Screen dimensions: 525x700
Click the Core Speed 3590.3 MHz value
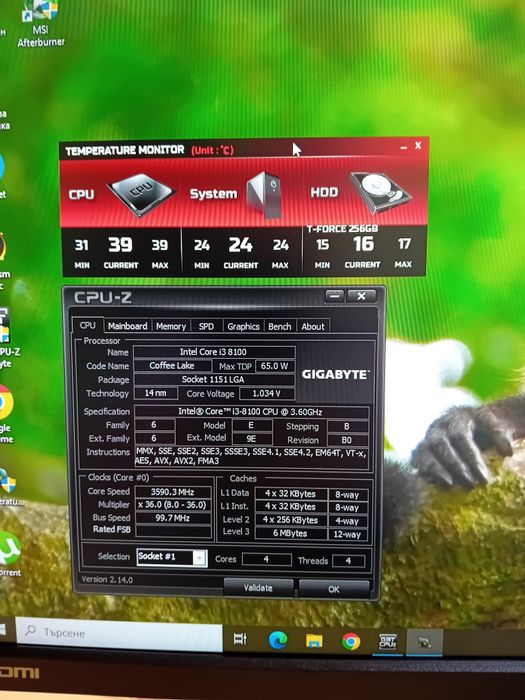173,492
